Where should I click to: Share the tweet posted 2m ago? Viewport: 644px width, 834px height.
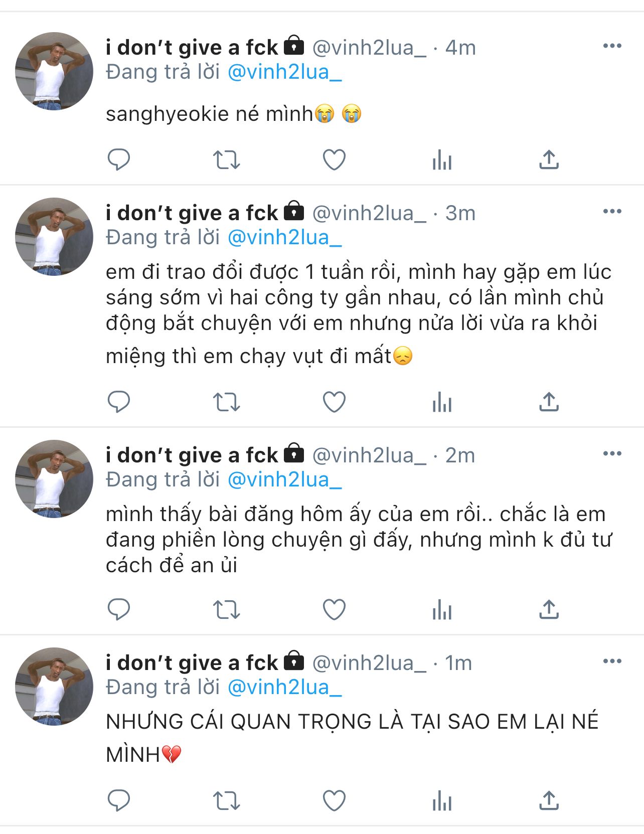549,610
